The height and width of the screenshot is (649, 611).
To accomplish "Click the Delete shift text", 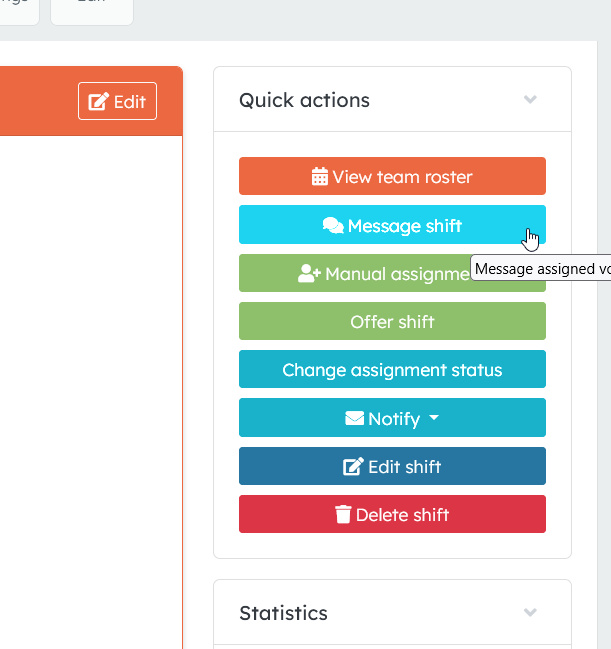I will click(x=403, y=515).
